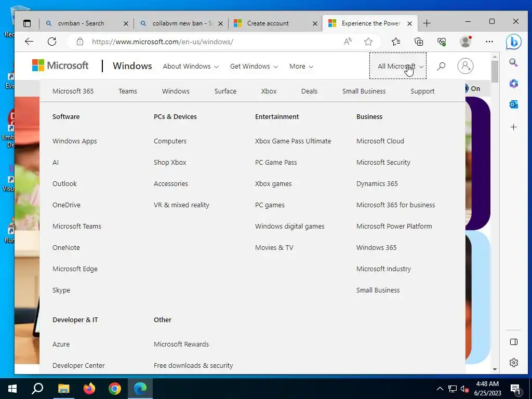Sign in with the account person icon

pos(465,66)
